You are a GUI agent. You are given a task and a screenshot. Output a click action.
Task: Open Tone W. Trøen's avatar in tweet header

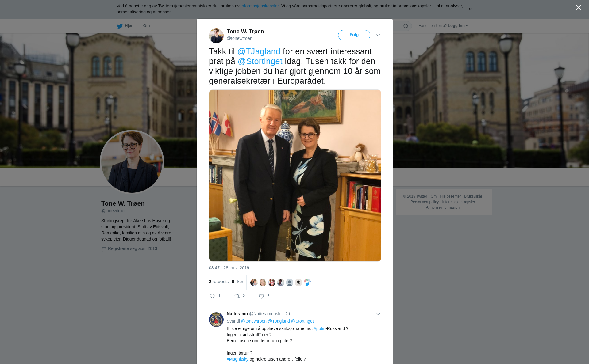pos(216,36)
